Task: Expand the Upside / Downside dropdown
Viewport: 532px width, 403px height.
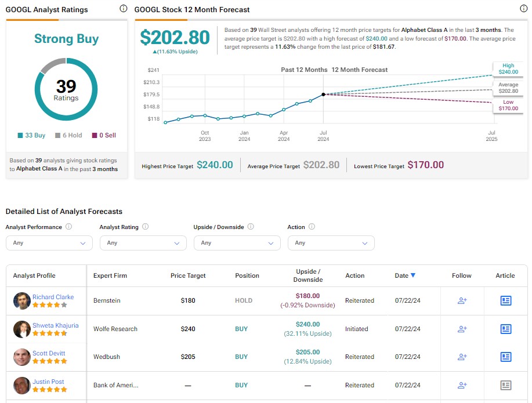Action: pos(237,243)
